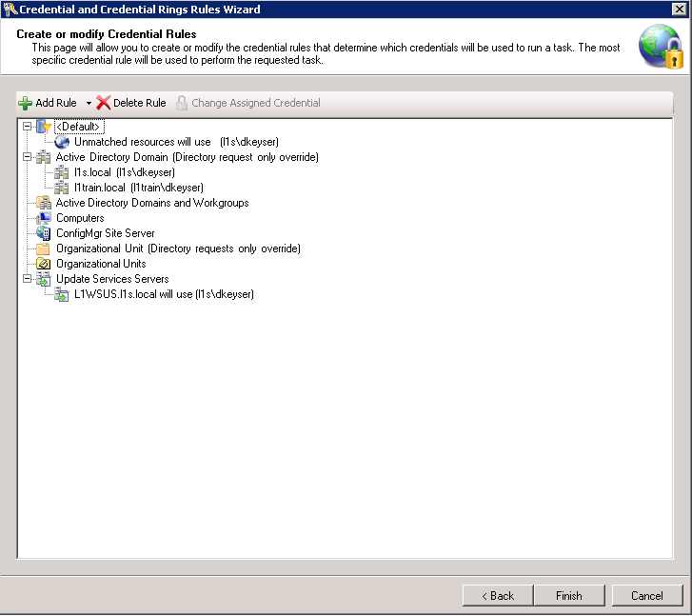Click the Active Directory Domains and Workgroups icon
Screen dimensions: 692x616
pyautogui.click(x=43, y=203)
